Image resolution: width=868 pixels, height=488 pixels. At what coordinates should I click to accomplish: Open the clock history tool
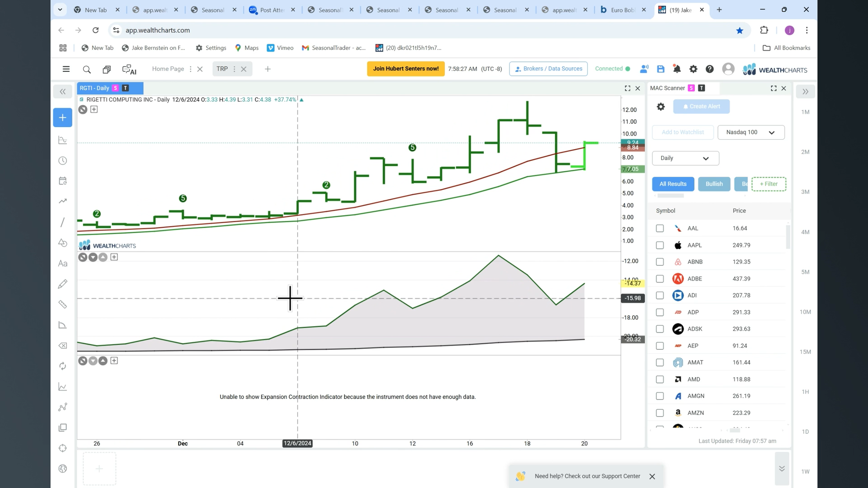click(63, 161)
